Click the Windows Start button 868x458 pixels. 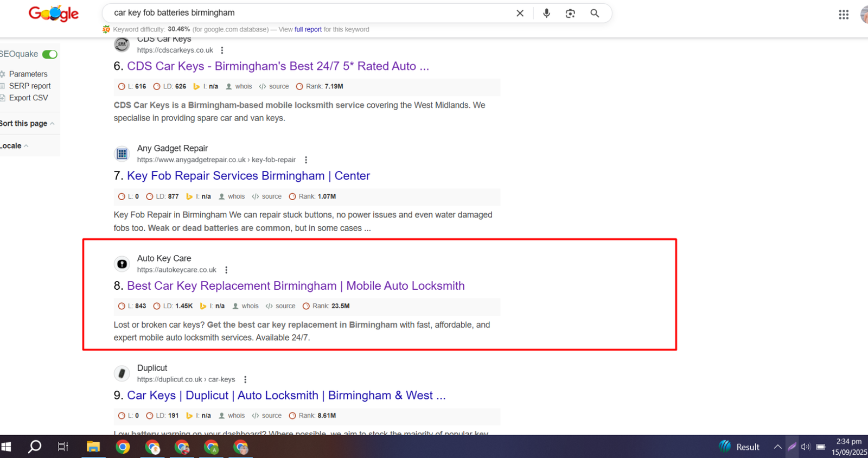(x=7, y=447)
